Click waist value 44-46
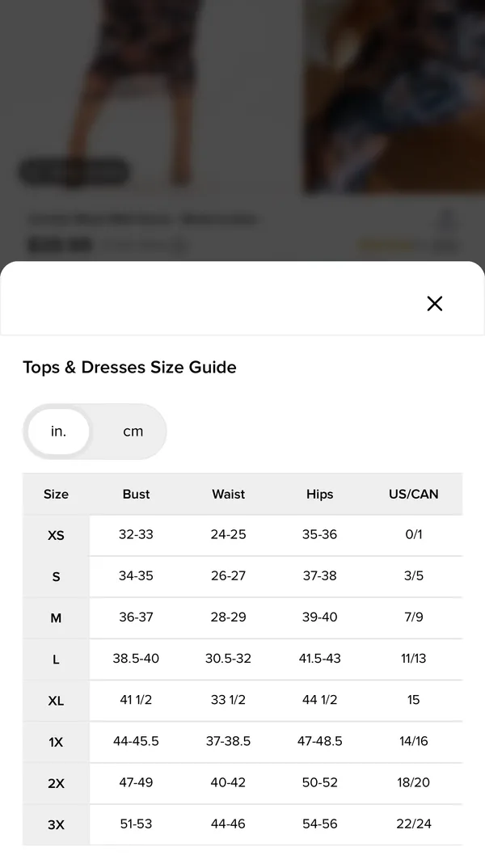 coord(228,824)
